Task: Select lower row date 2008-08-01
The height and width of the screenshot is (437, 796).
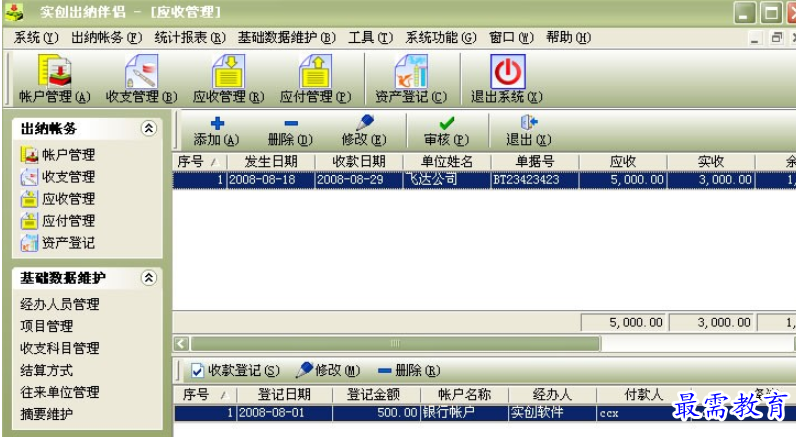Action: [x=284, y=413]
